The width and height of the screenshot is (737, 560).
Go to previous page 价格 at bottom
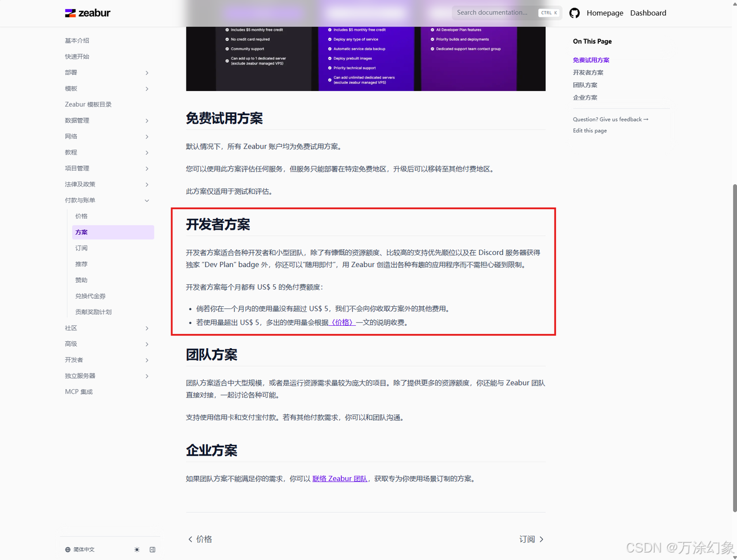200,539
